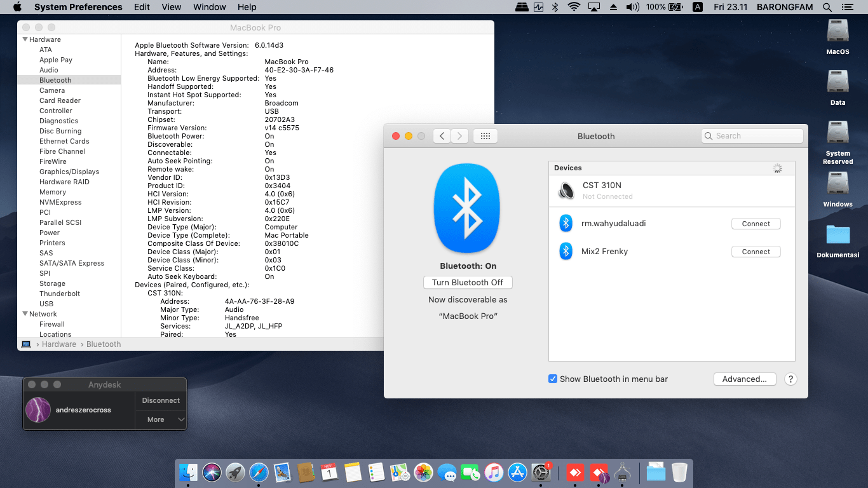Open the Window menu
Screen dimensions: 868x488
[209, 7]
